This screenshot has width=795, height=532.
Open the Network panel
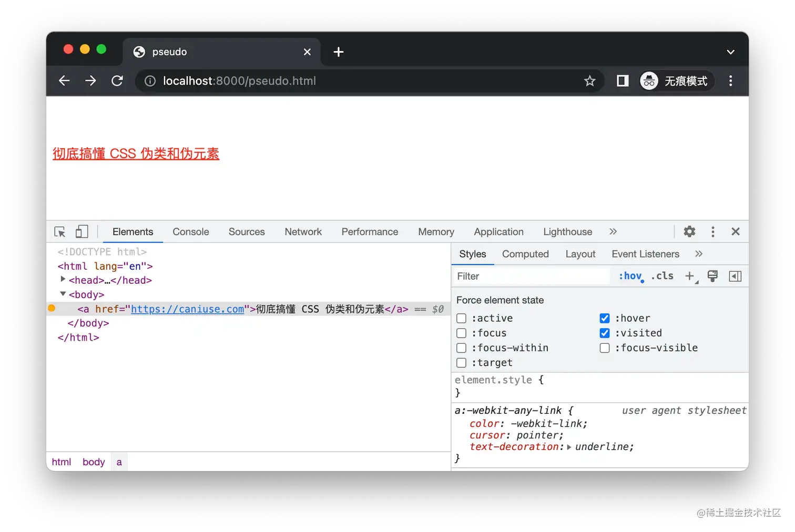[x=303, y=232]
